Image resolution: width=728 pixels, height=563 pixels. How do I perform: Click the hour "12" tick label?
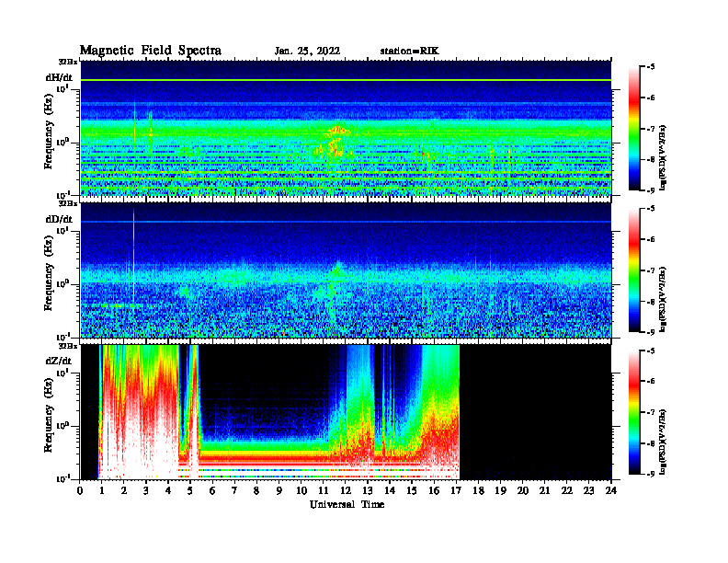point(346,491)
